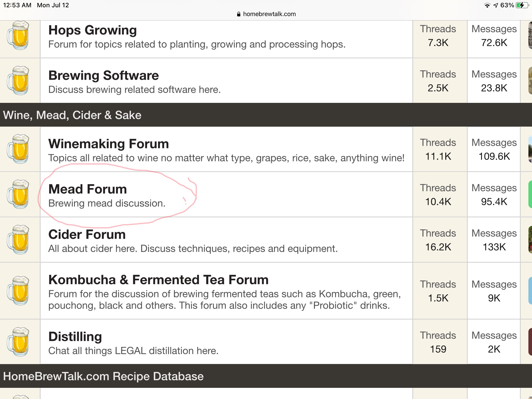This screenshot has height=399, width=532.
Task: Tap the battery charging icon
Action: click(522, 5)
